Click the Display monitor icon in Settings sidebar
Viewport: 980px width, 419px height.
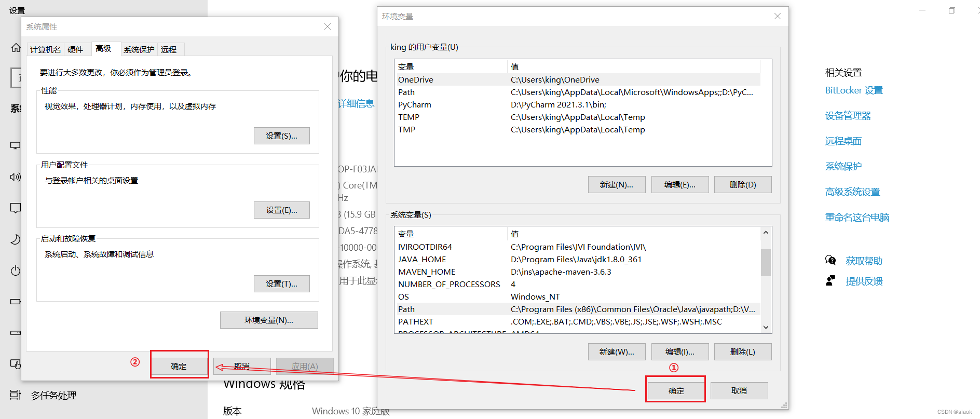click(16, 146)
